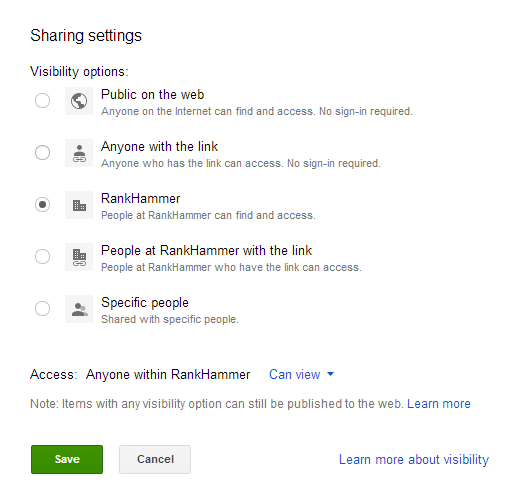Open Learn more about visibility link
The width and height of the screenshot is (520, 497).
click(414, 459)
